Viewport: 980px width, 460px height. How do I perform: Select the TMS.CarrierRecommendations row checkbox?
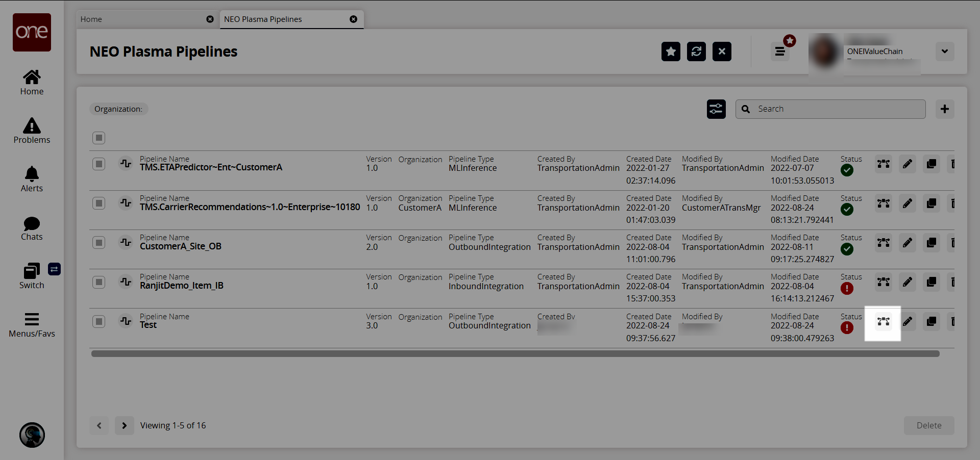pyautogui.click(x=99, y=203)
